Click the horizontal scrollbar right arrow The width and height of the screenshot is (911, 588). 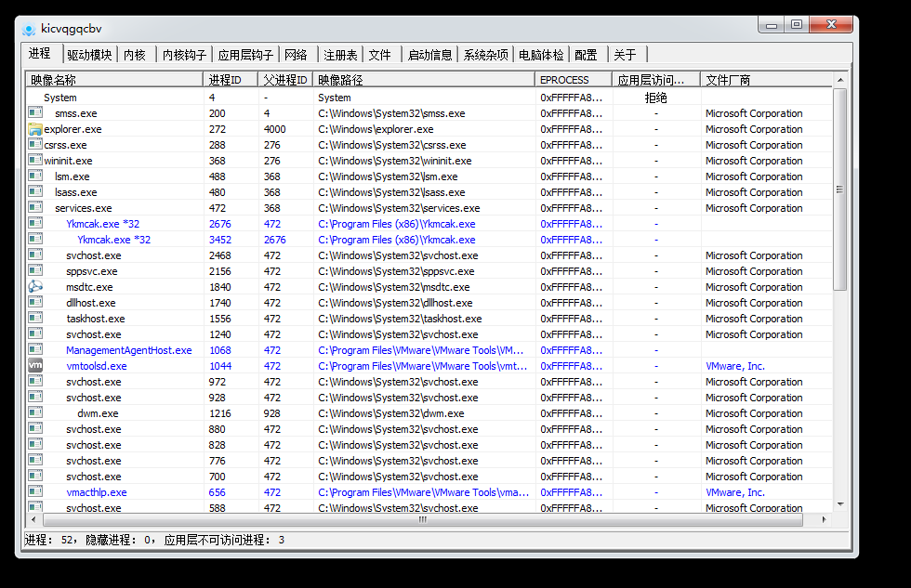[x=823, y=520]
